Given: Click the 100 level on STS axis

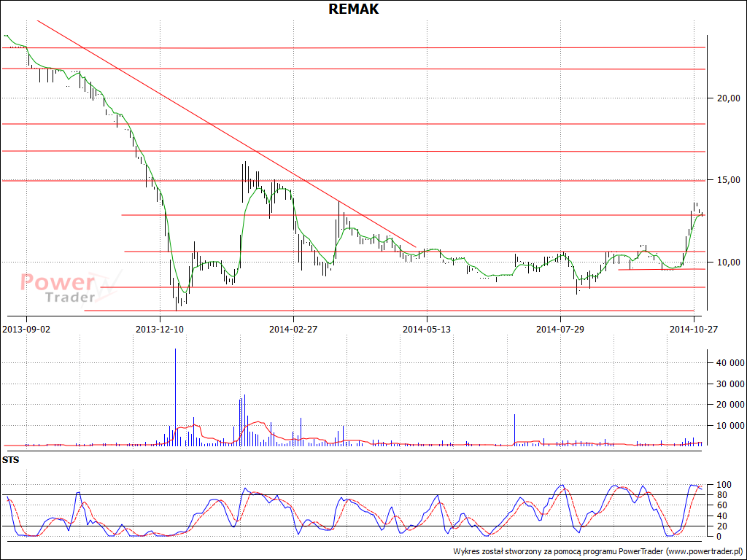Looking at the screenshot, I should point(723,485).
